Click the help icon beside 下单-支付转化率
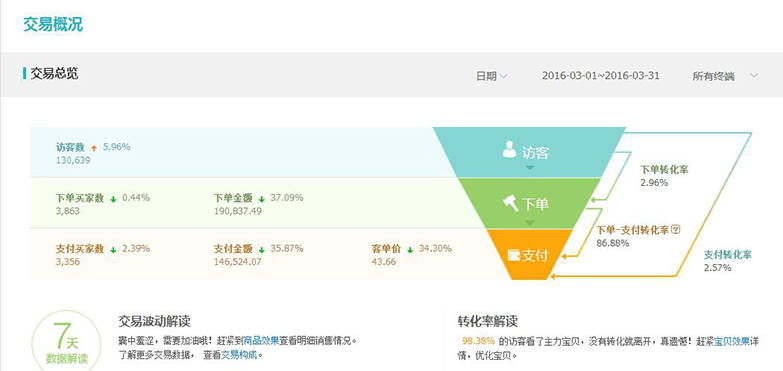 pyautogui.click(x=677, y=230)
